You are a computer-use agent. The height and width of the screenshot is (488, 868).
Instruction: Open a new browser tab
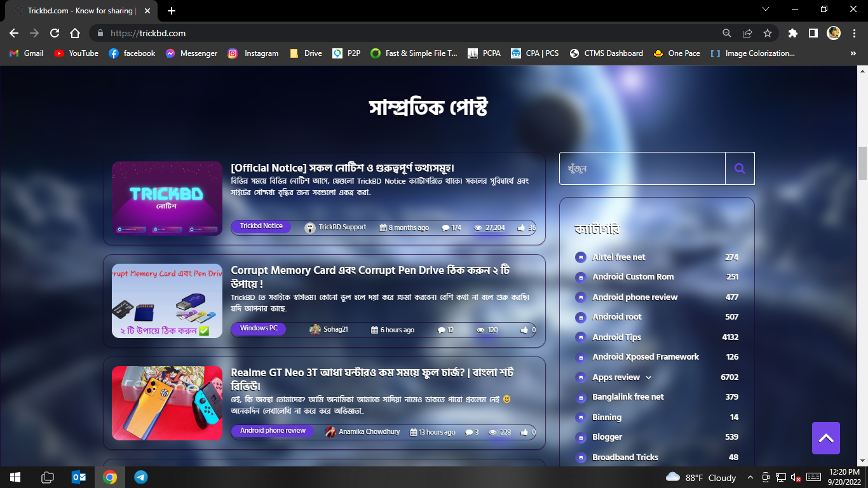pos(172,11)
